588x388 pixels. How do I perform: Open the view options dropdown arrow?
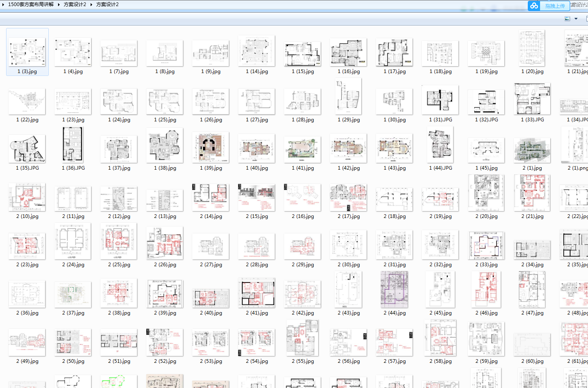(576, 19)
